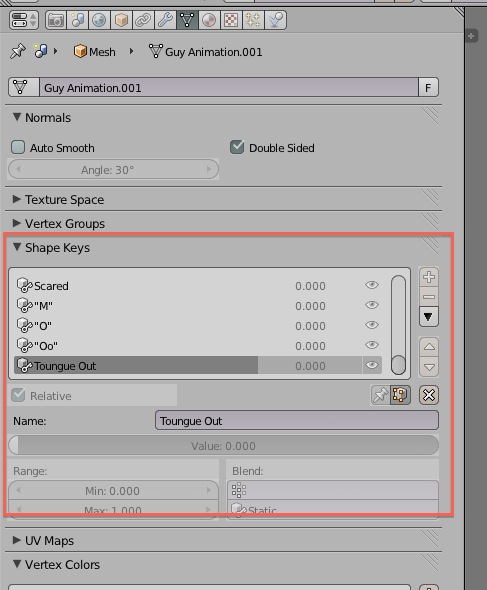
Task: Expand the Vertex Groups panel
Action: pyautogui.click(x=59, y=224)
